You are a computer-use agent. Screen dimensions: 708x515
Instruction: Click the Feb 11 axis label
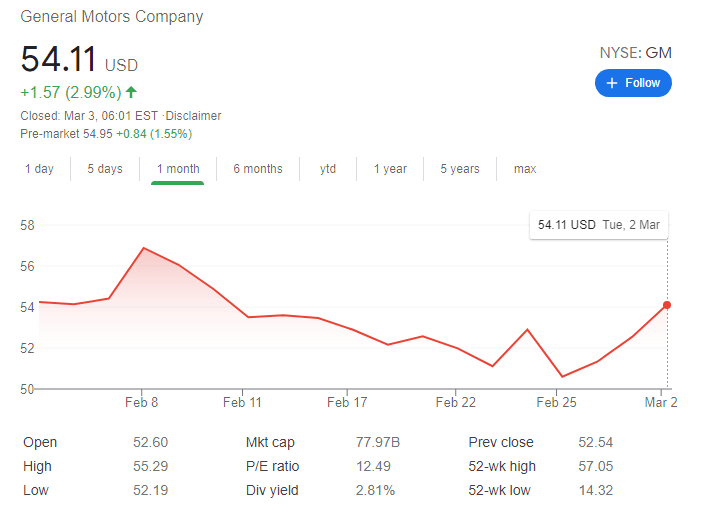tap(242, 402)
